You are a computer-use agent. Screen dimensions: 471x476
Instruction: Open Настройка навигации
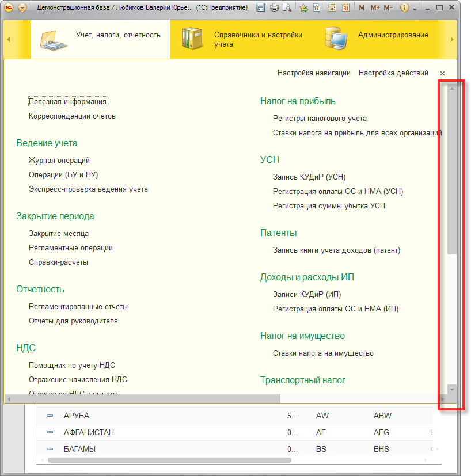(314, 73)
